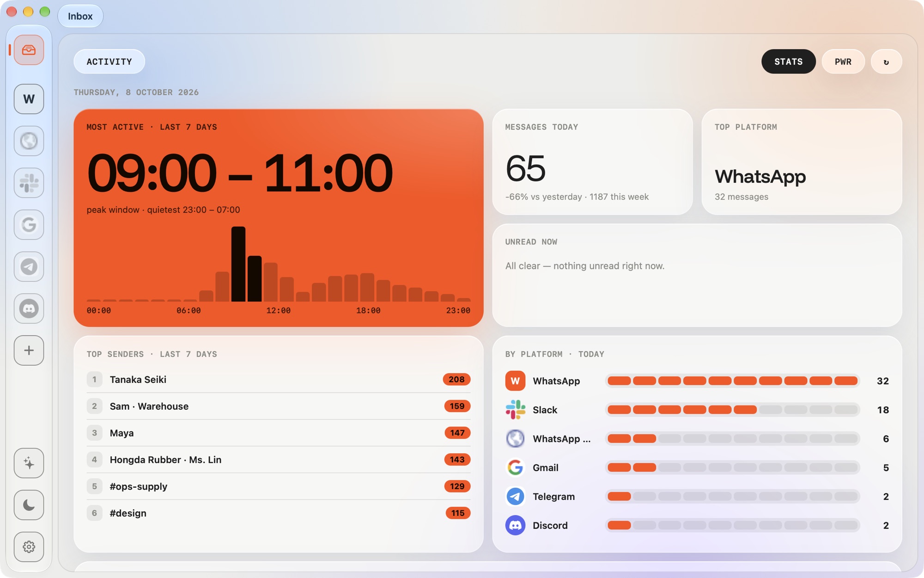Click the 09:00 – 11:00 peak heading

pyautogui.click(x=240, y=173)
